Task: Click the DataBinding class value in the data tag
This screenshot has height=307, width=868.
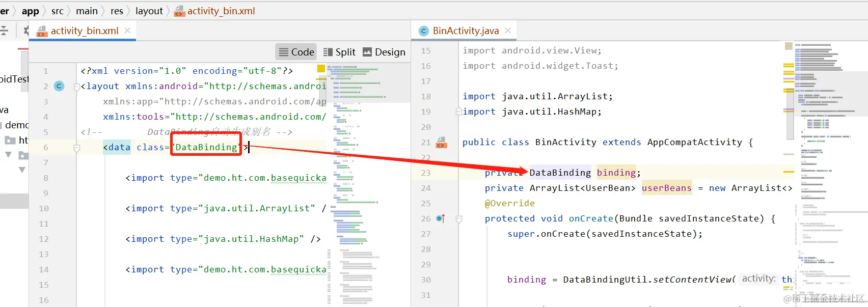Action: point(206,147)
